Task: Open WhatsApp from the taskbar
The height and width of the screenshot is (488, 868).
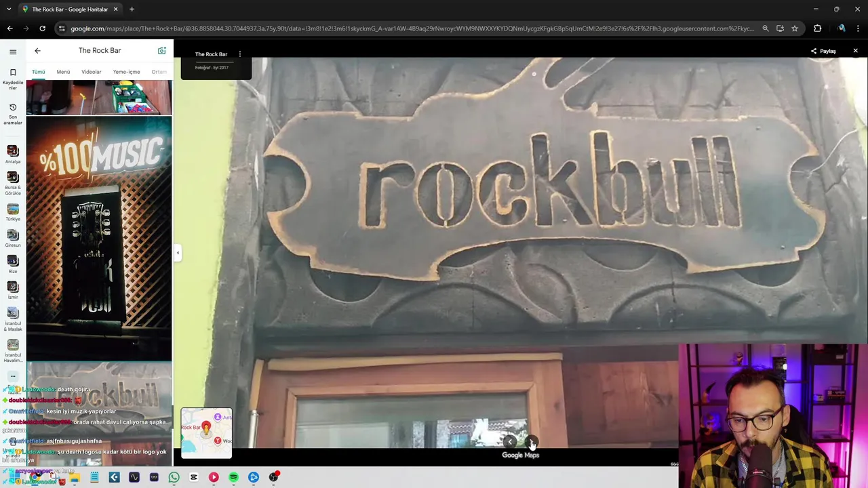Action: pyautogui.click(x=174, y=477)
